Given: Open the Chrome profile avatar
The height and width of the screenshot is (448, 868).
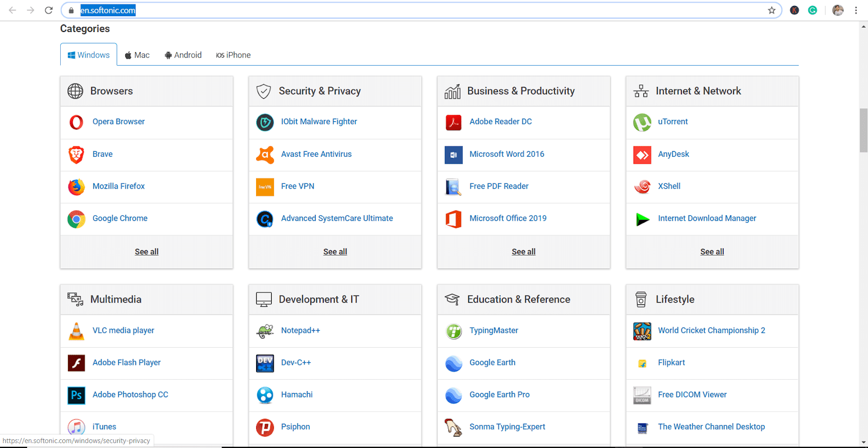Looking at the screenshot, I should (838, 10).
